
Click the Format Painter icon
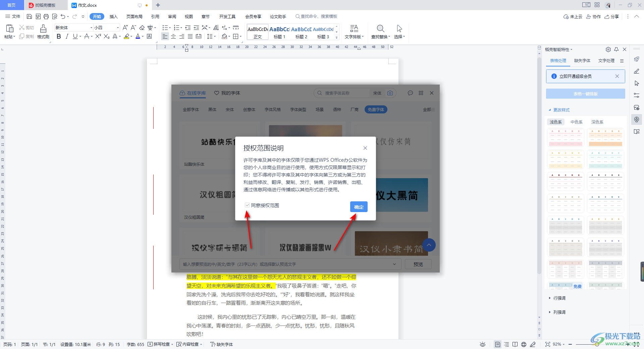(x=43, y=32)
